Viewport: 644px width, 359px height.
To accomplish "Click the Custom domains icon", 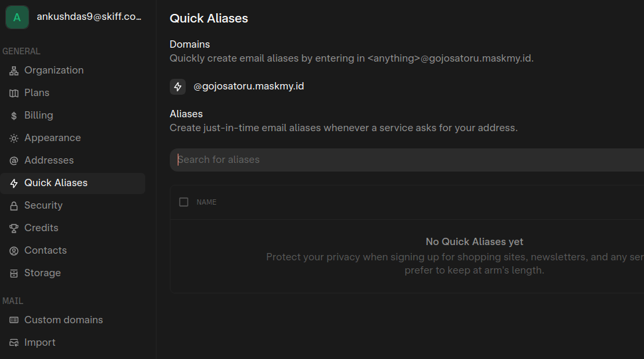I will (14, 320).
